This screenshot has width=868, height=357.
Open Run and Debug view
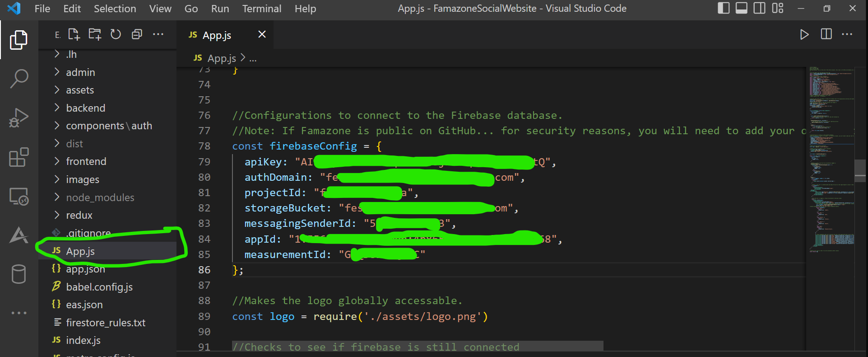point(19,118)
